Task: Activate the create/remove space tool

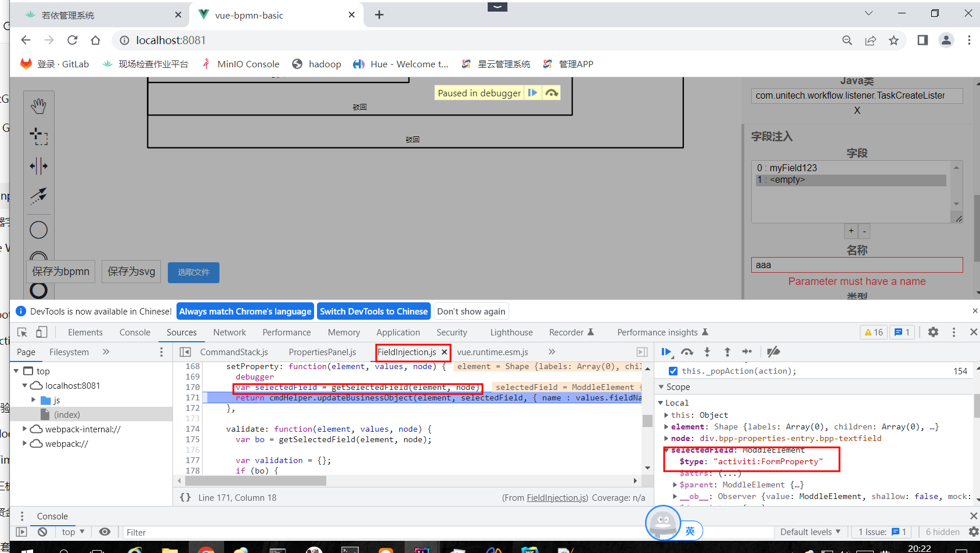Action: (38, 166)
